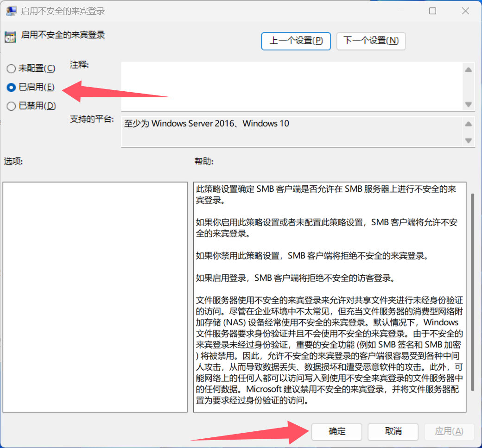Click the empty 选项 options panel
This screenshot has width=482, height=448.
(95, 297)
